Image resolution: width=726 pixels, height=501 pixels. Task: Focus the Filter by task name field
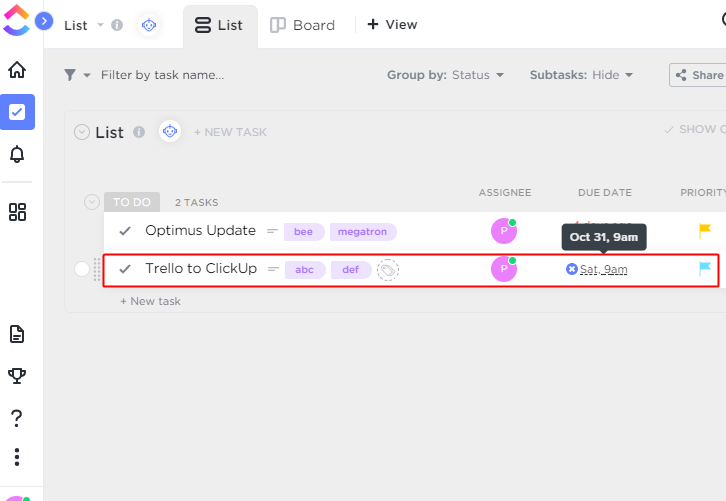pos(163,75)
